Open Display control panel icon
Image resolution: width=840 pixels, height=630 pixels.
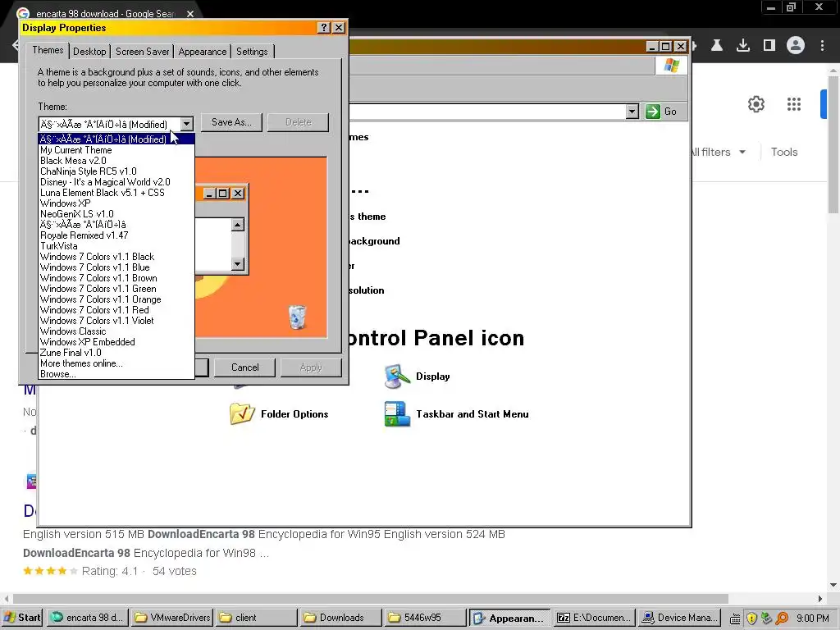397,376
